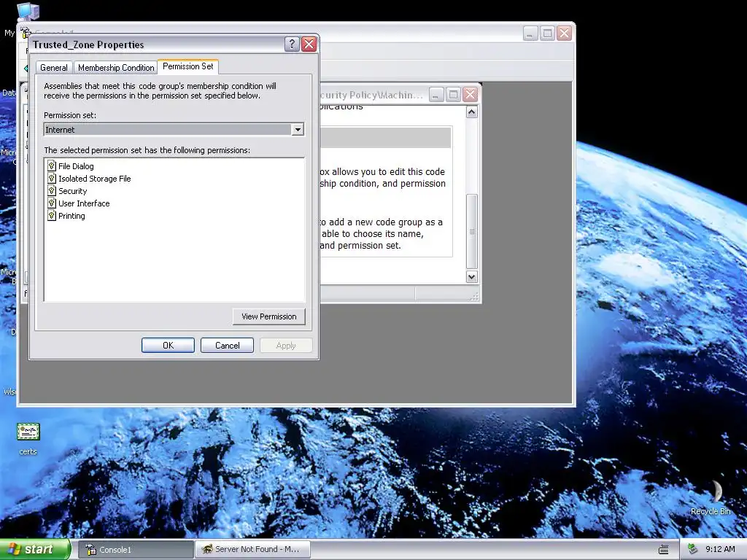The height and width of the screenshot is (560, 747).
Task: Confirm with the OK button
Action: click(168, 345)
